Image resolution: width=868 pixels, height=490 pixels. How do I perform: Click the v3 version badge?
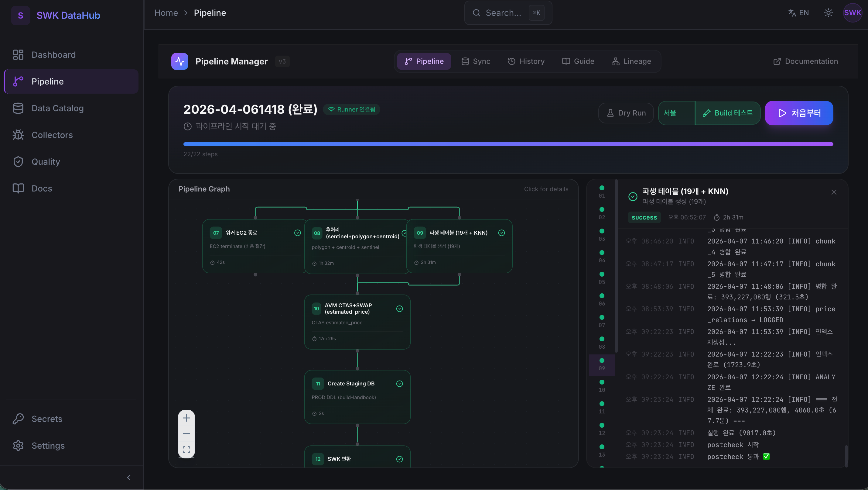[x=282, y=61]
